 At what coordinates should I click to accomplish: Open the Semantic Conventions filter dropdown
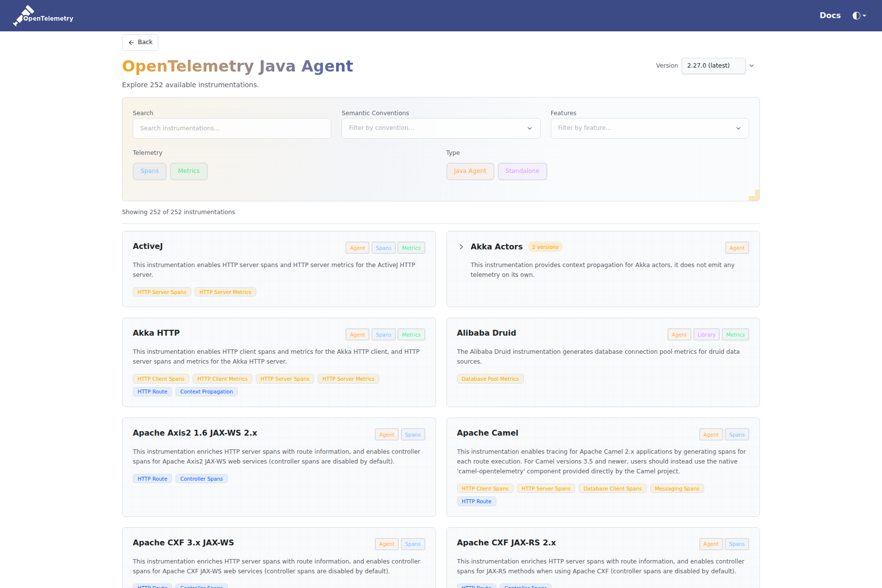pyautogui.click(x=441, y=128)
